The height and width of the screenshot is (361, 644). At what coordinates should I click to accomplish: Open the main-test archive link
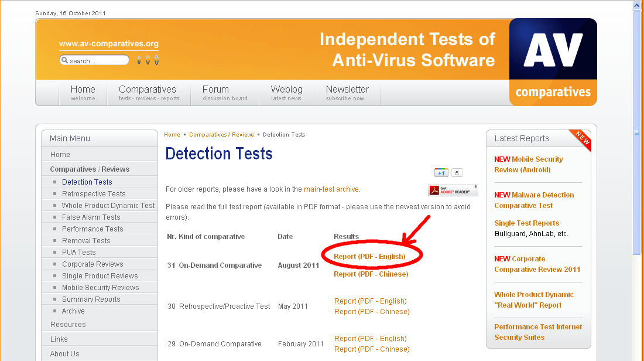click(331, 189)
